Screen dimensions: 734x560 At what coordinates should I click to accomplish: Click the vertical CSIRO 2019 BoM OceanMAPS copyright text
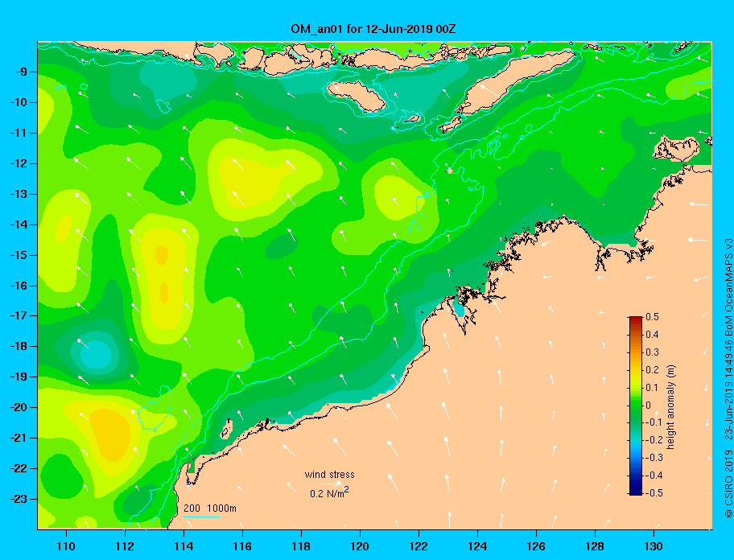coord(728,378)
